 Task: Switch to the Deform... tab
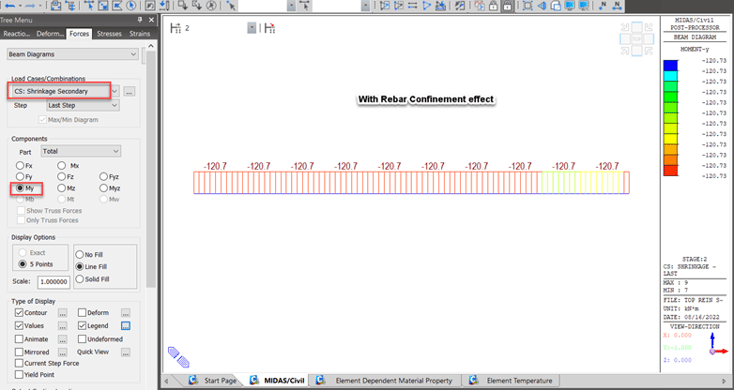tap(50, 34)
